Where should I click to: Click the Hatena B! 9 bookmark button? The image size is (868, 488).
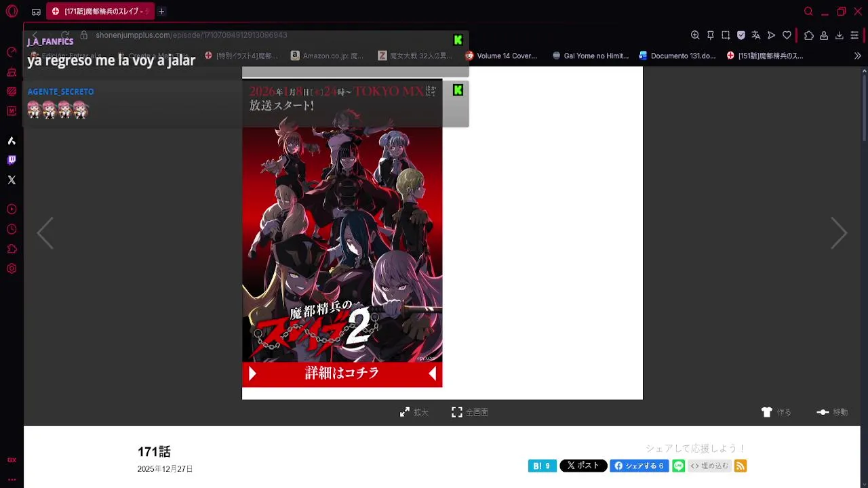pyautogui.click(x=542, y=466)
